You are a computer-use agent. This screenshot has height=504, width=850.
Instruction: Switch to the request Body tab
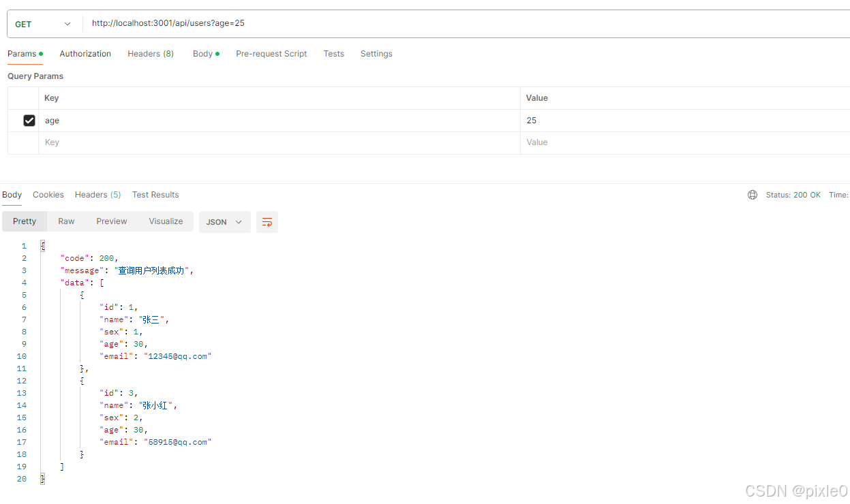point(206,54)
